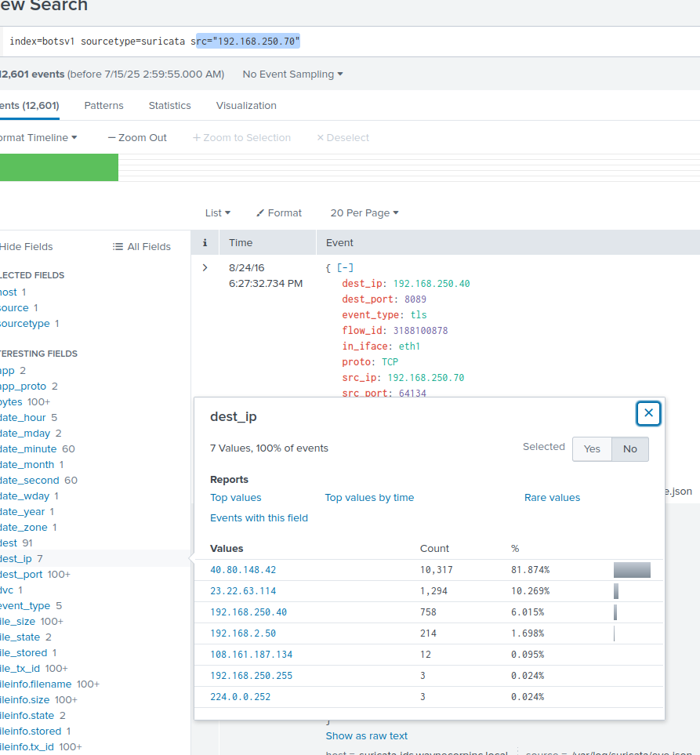The width and height of the screenshot is (700, 755).
Task: Click the Format pencil icon
Action: (260, 212)
